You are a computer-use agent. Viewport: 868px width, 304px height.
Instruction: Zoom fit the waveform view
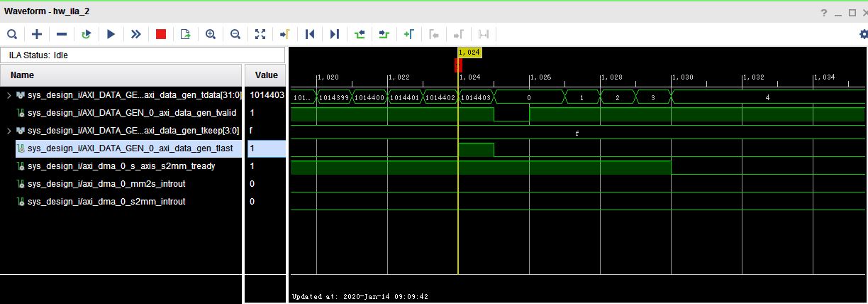(x=260, y=33)
